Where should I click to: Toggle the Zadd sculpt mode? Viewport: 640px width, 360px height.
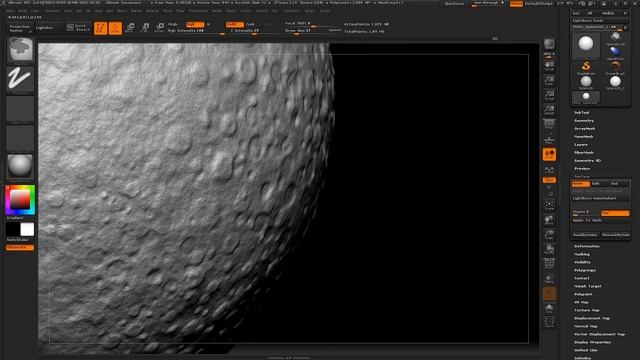pos(235,24)
